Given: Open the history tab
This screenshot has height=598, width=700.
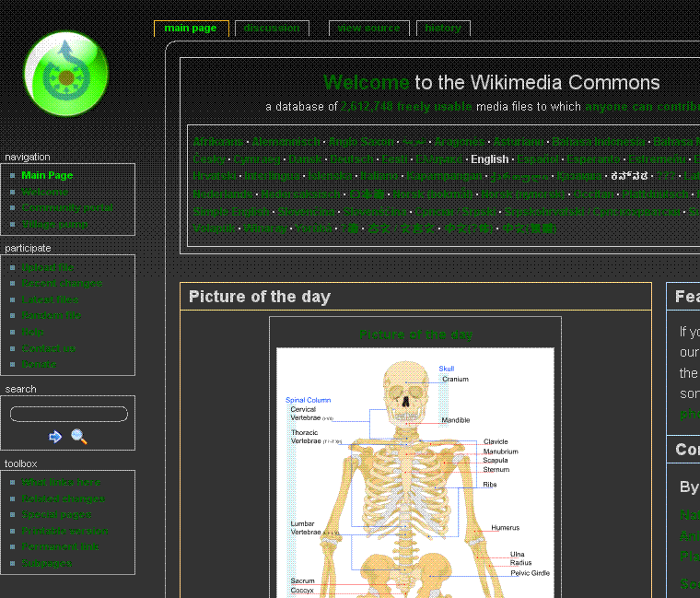Looking at the screenshot, I should [x=443, y=29].
